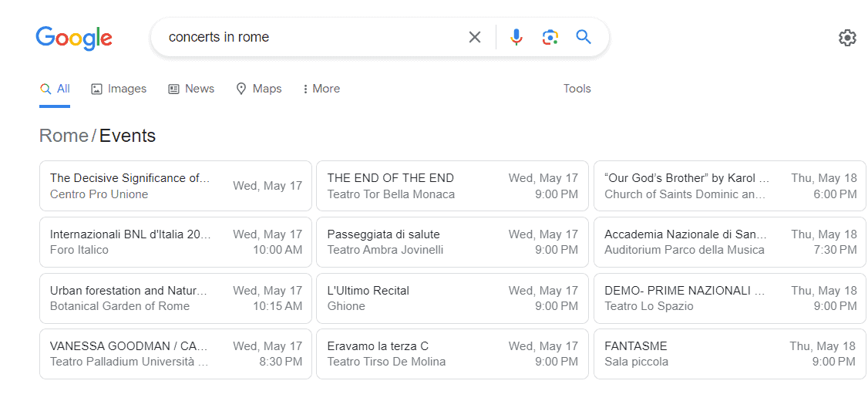Open Eravamo la terza C event
Viewport: 868px width, 401px height.
(x=453, y=354)
